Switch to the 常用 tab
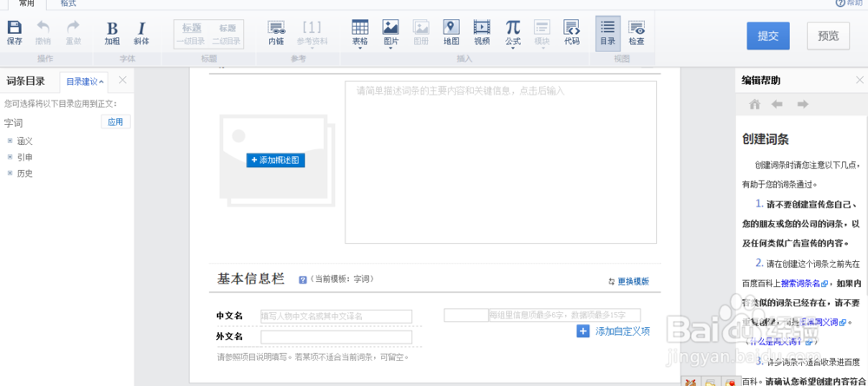 [27, 3]
